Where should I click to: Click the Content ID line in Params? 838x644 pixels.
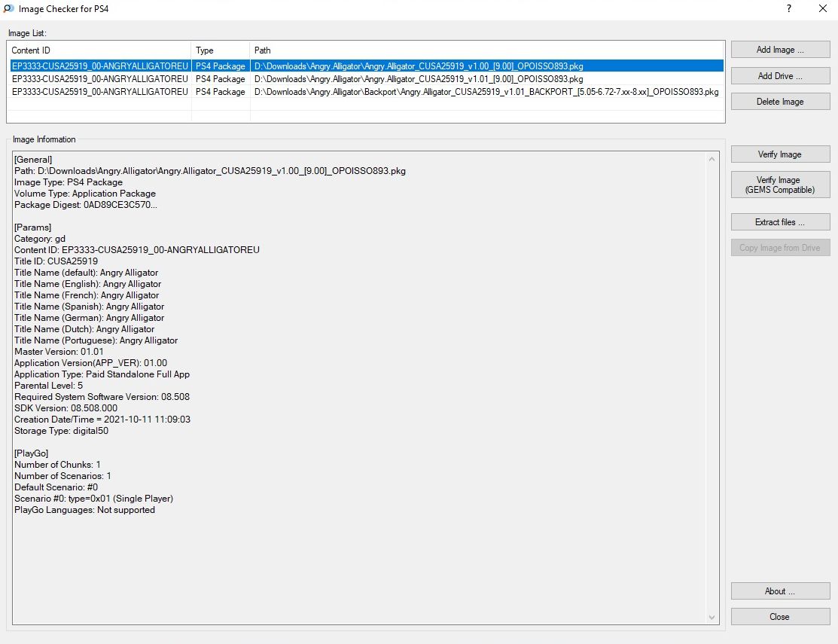pyautogui.click(x=137, y=250)
